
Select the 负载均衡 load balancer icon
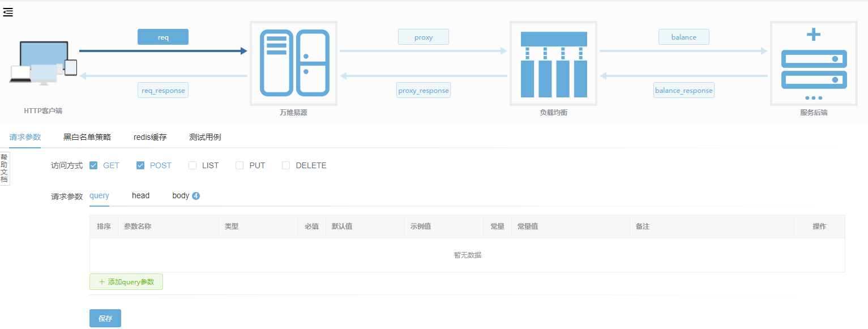coord(553,63)
